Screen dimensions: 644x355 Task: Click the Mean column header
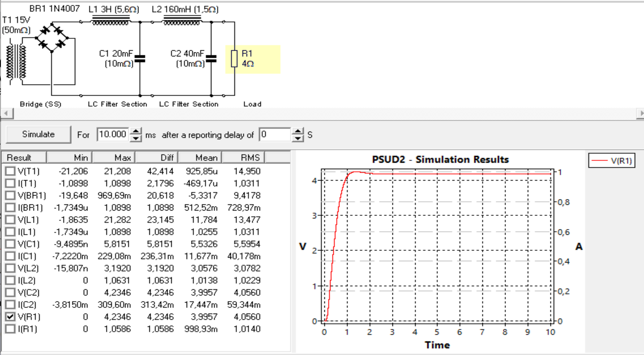(x=200, y=157)
